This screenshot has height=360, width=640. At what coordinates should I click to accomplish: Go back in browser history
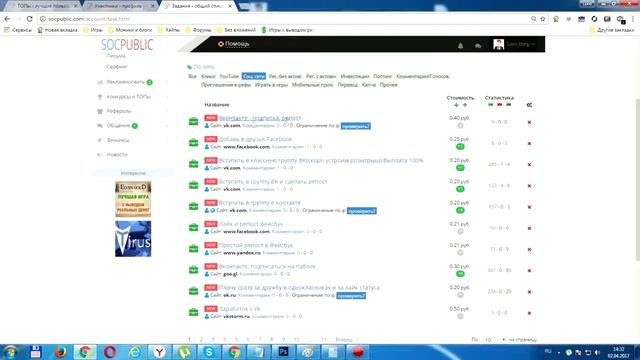tap(7, 19)
